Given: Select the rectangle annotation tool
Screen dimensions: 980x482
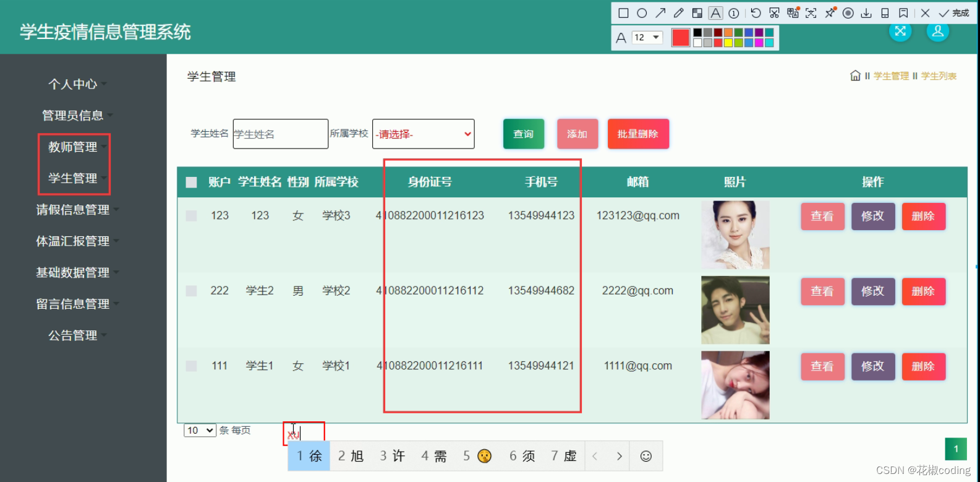Looking at the screenshot, I should pyautogui.click(x=623, y=13).
